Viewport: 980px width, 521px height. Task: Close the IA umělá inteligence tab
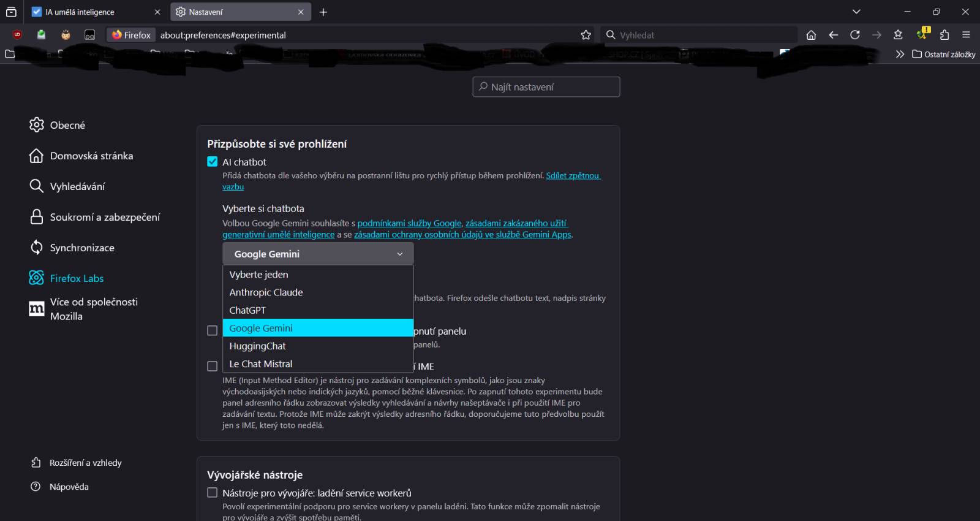pos(157,12)
